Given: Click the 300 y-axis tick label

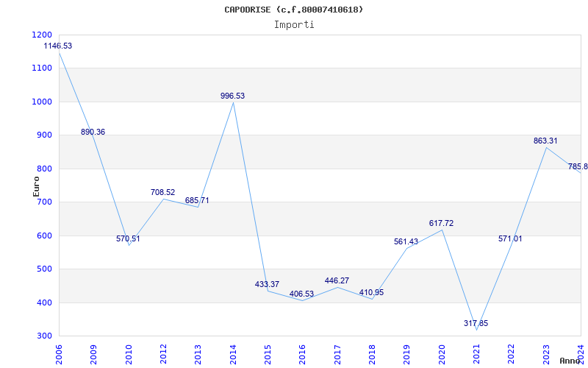Looking at the screenshot, I should point(44,336).
